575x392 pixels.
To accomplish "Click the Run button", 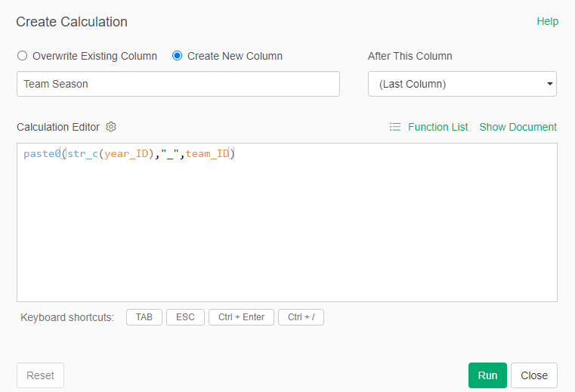I will tap(487, 375).
